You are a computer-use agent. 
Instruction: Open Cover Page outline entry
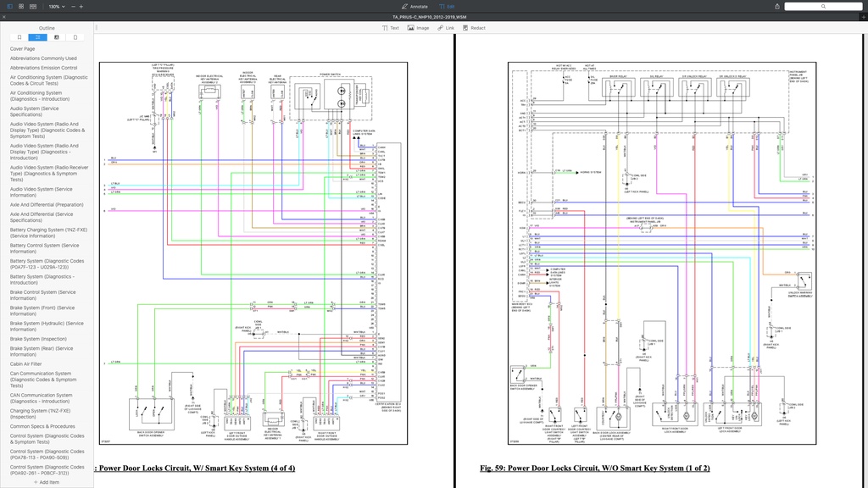coord(22,48)
